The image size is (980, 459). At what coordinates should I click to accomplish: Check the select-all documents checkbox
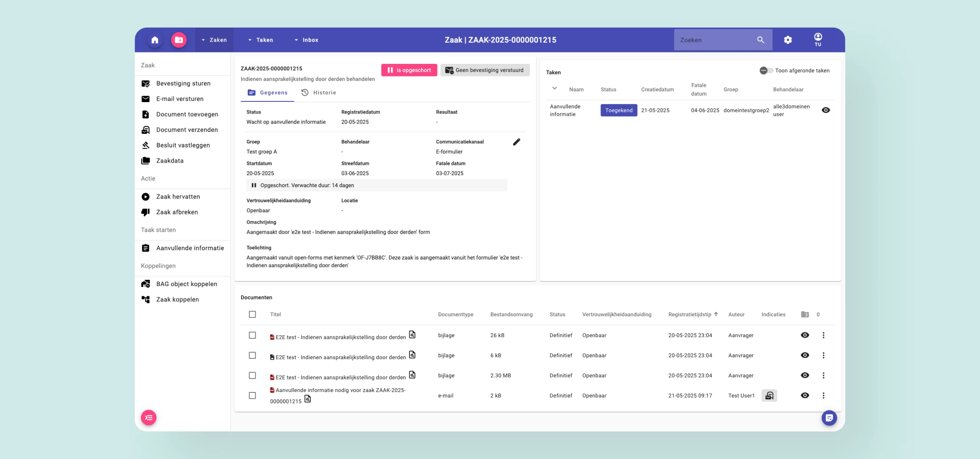click(x=252, y=314)
